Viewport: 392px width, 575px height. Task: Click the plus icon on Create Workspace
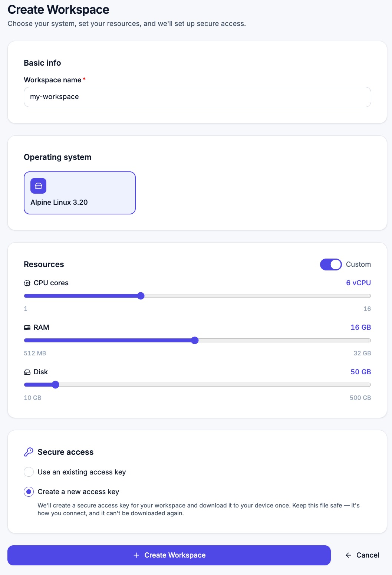point(136,555)
